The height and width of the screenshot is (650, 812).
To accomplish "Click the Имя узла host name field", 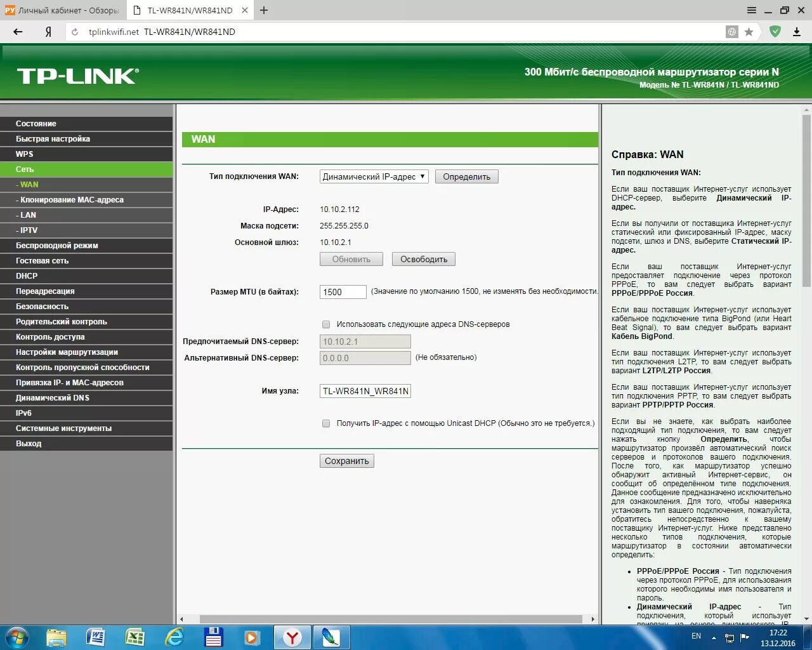I will [x=365, y=391].
